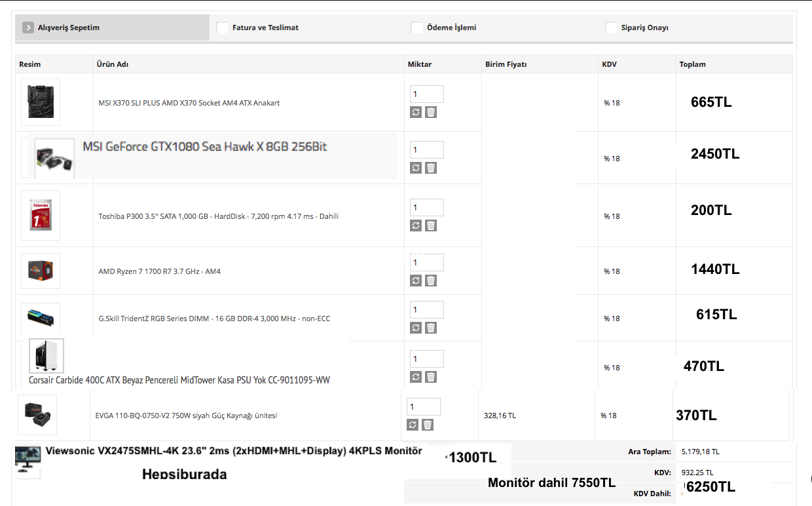Select the KDV amount 932.25 TL
Viewport: 812px width, 506px height.
(697, 473)
